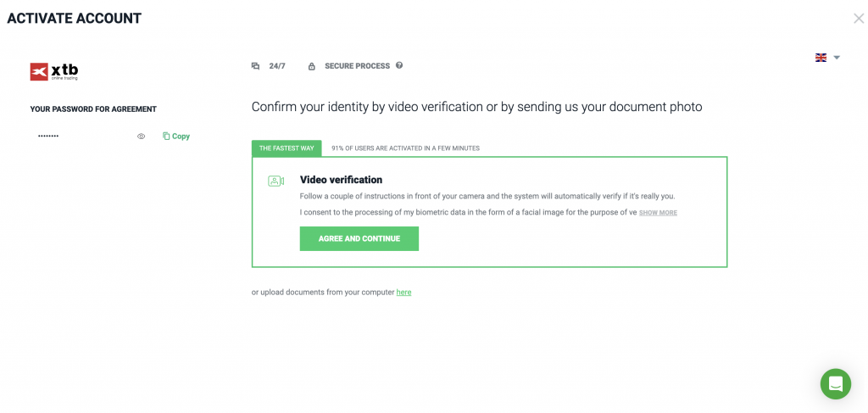Open the live chat bubble
Screen dimensions: 868x413
click(835, 383)
